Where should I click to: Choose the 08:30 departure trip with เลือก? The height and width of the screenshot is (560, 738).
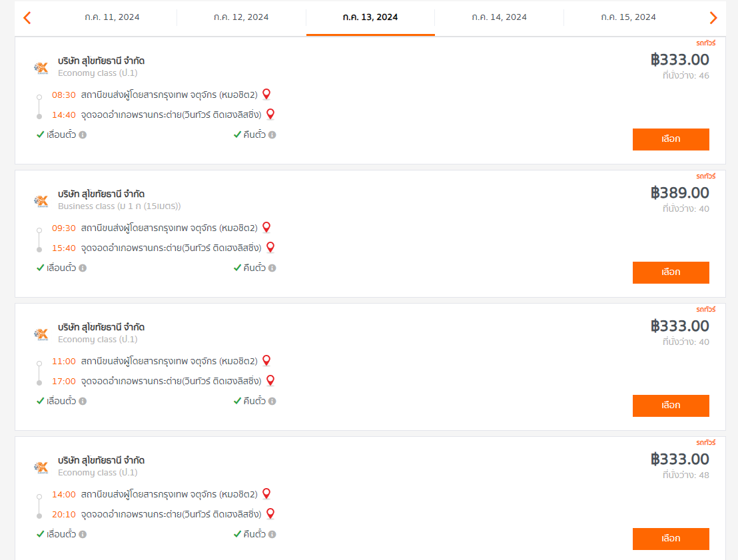point(671,139)
